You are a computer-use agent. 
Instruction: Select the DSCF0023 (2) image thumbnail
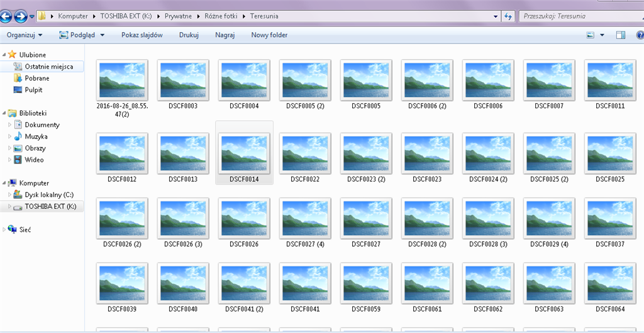pyautogui.click(x=366, y=154)
